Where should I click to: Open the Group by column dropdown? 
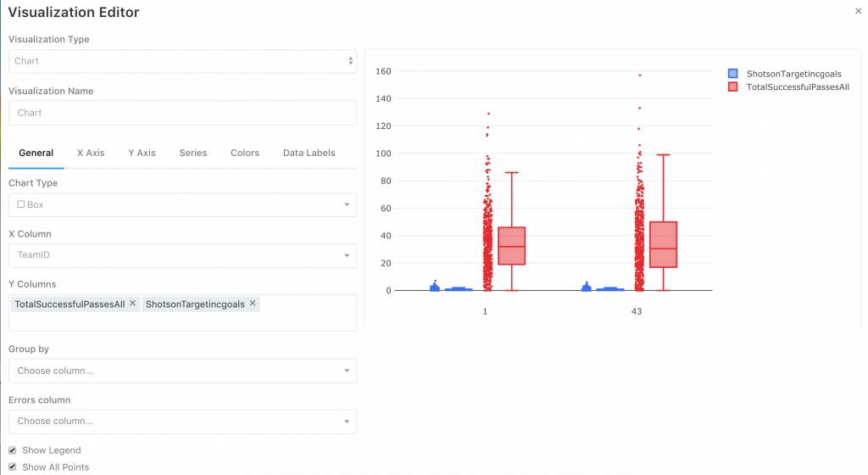(x=183, y=371)
